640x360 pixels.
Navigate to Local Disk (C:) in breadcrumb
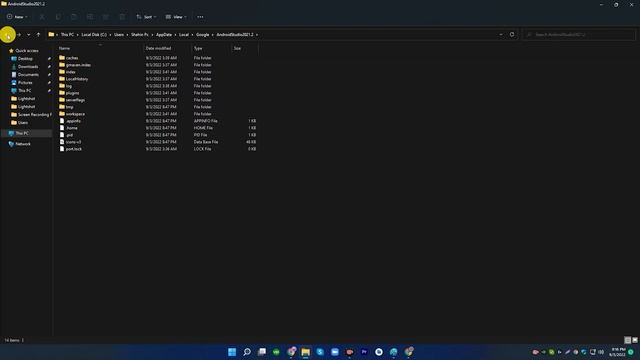tap(94, 35)
